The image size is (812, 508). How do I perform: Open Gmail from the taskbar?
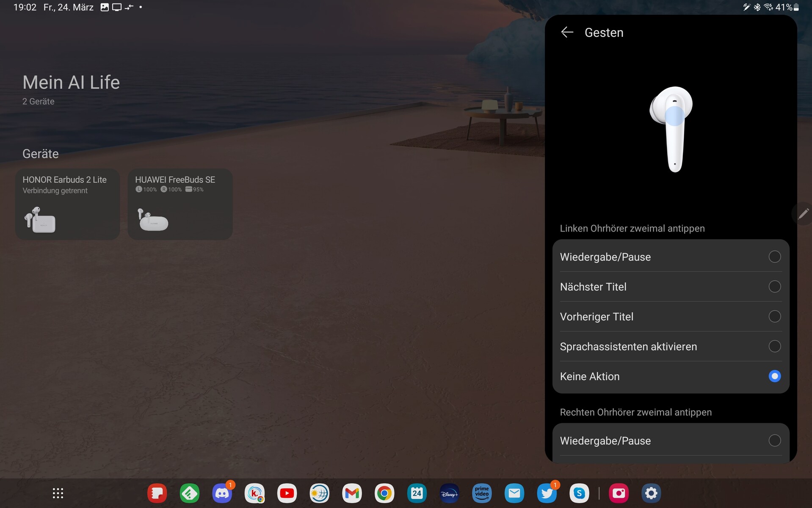352,493
